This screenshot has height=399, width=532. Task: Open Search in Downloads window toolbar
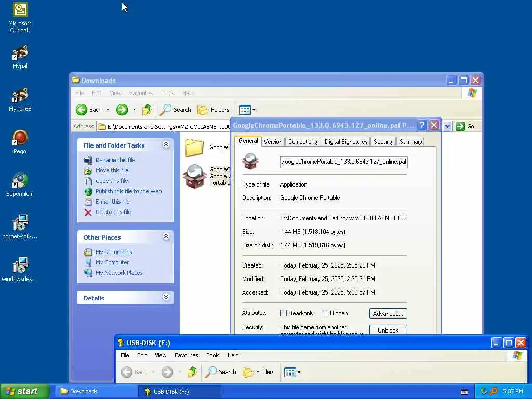[176, 110]
